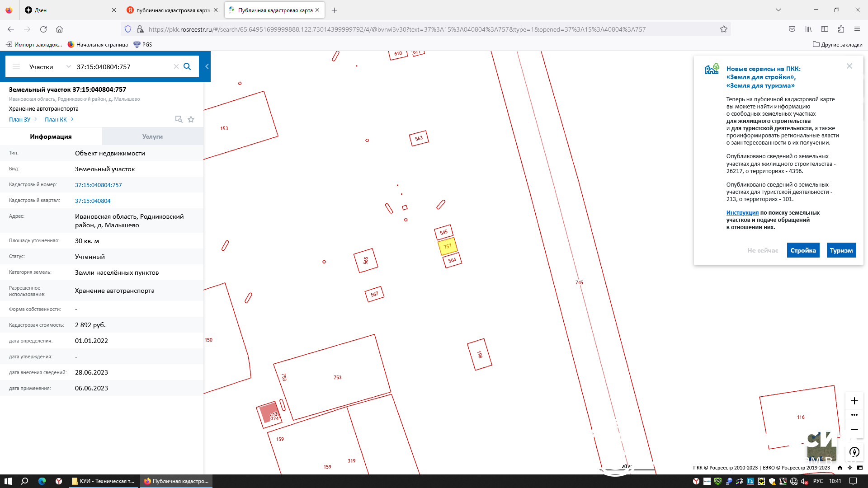Click the highlighted yellow parcel 757 on the map

click(x=448, y=247)
